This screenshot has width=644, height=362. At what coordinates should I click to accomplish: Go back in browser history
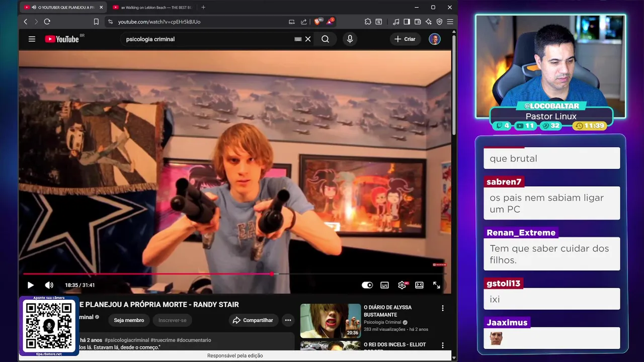25,22
